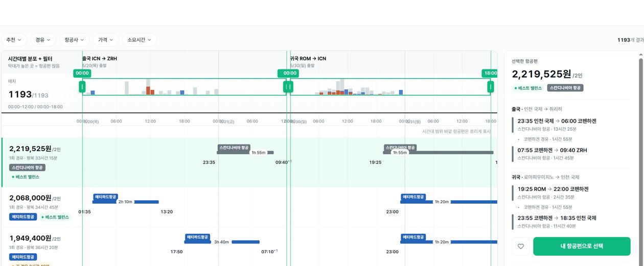The image size is (644, 266).
Task: Select the 2,068,000원 flight row
Action: coord(249,207)
